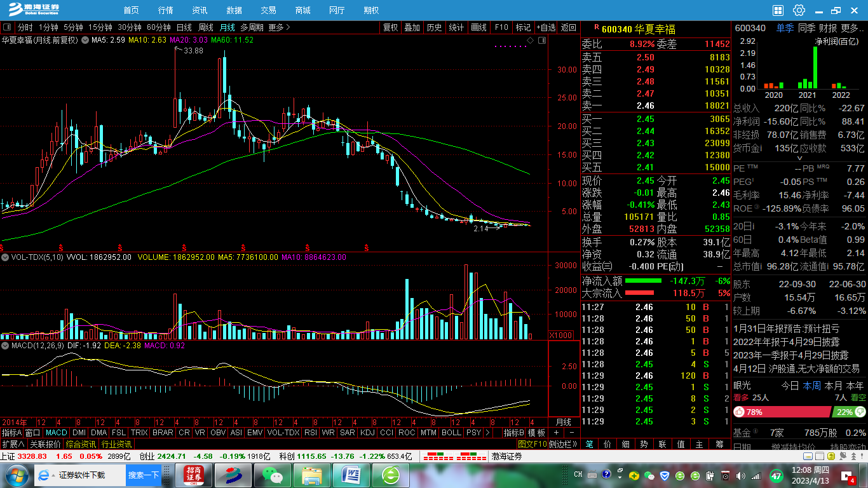The height and width of the screenshot is (488, 868).
Task: Click the 返回 back button
Action: pos(569,27)
